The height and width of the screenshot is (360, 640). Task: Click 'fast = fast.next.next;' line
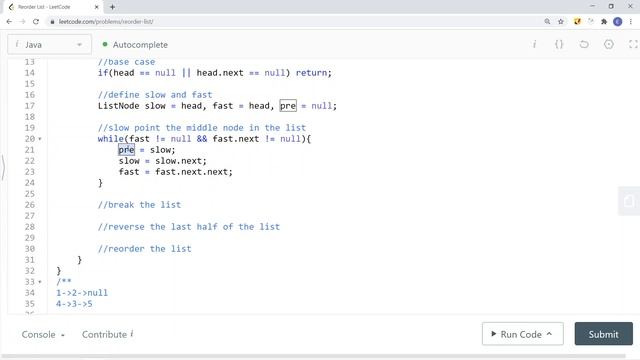(x=176, y=172)
